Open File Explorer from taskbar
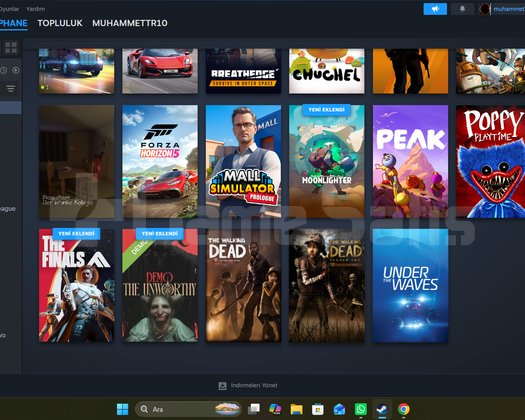The width and height of the screenshot is (525, 420). [x=296, y=409]
